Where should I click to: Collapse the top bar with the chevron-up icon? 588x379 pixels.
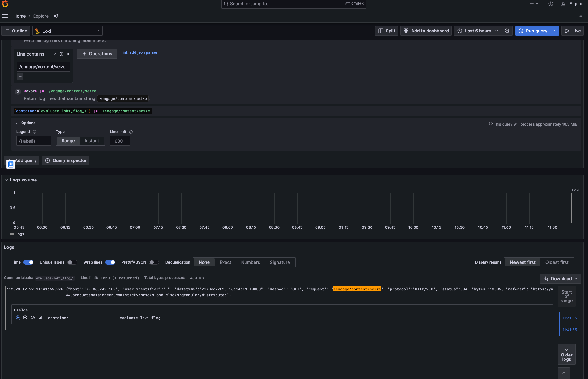[581, 16]
